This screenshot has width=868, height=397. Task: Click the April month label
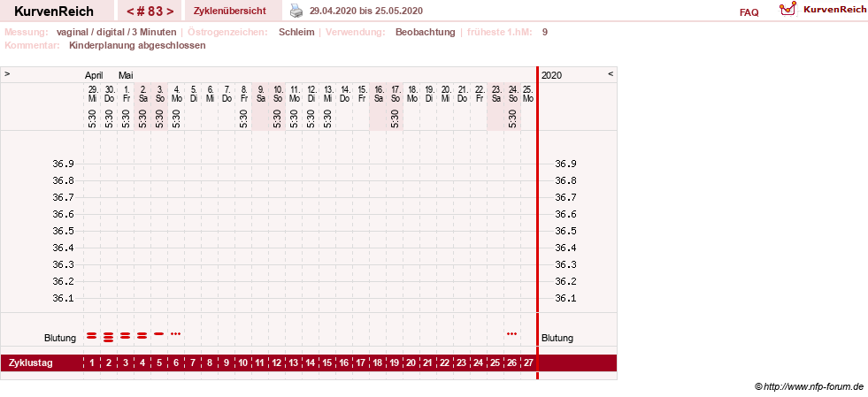[x=94, y=75]
